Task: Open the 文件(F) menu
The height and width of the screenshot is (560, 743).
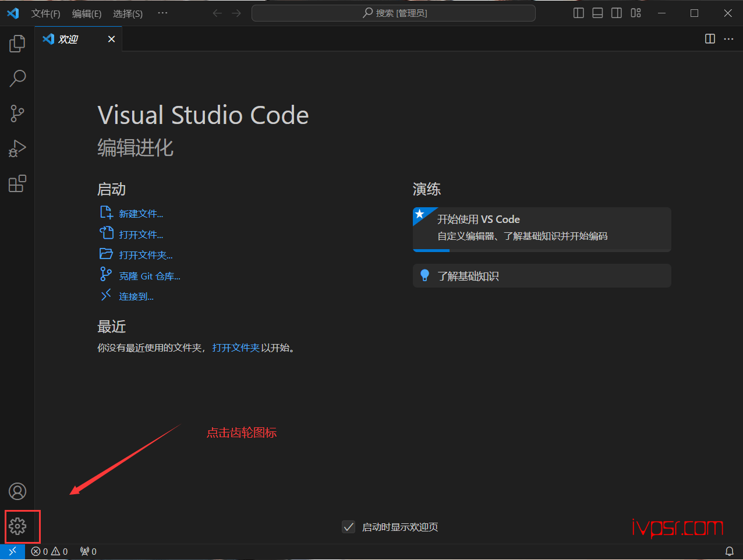Action: click(x=45, y=13)
